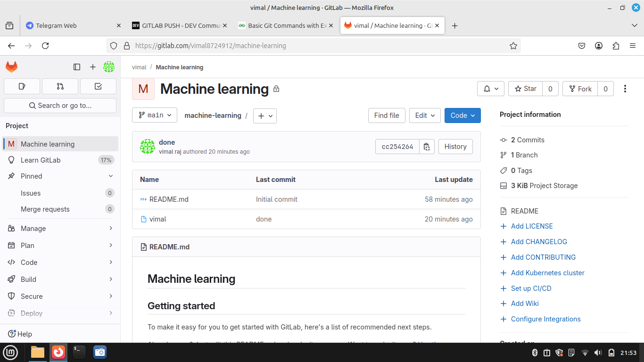Open the Edit dropdown
This screenshot has height=362, width=644.
click(425, 115)
